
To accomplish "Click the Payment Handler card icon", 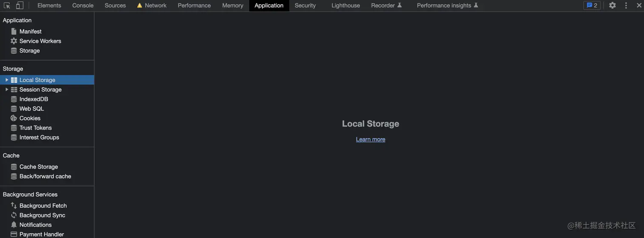I will coord(14,234).
